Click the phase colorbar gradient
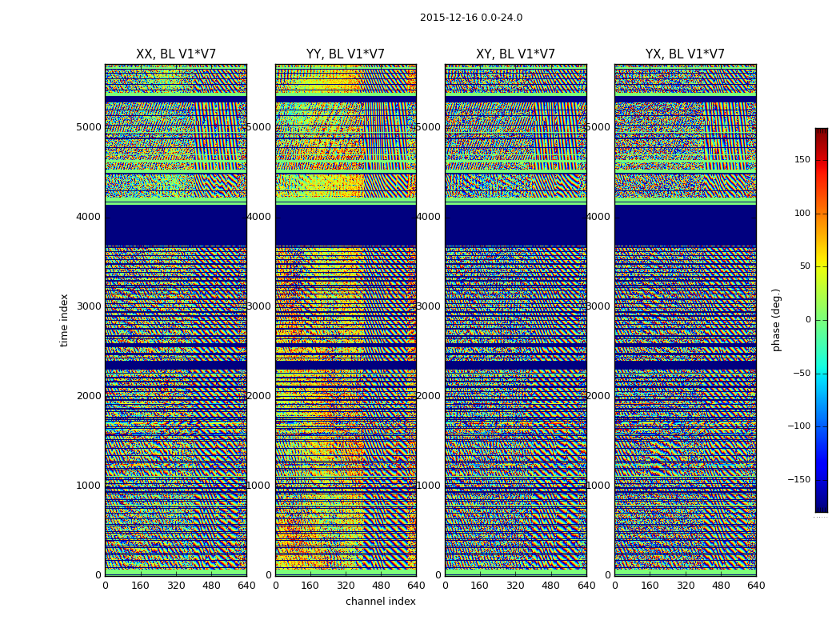This screenshot has width=840, height=640. pyautogui.click(x=822, y=320)
